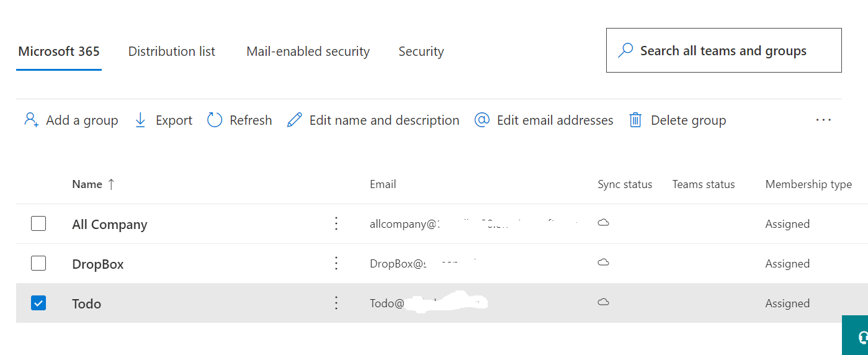Check the All Company checkbox
The height and width of the screenshot is (355, 868).
point(38,223)
